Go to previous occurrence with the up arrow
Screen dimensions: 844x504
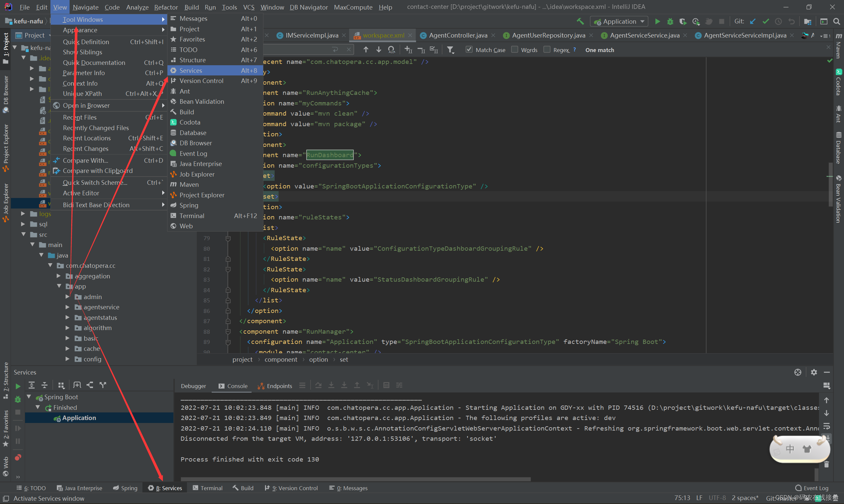coord(366,50)
